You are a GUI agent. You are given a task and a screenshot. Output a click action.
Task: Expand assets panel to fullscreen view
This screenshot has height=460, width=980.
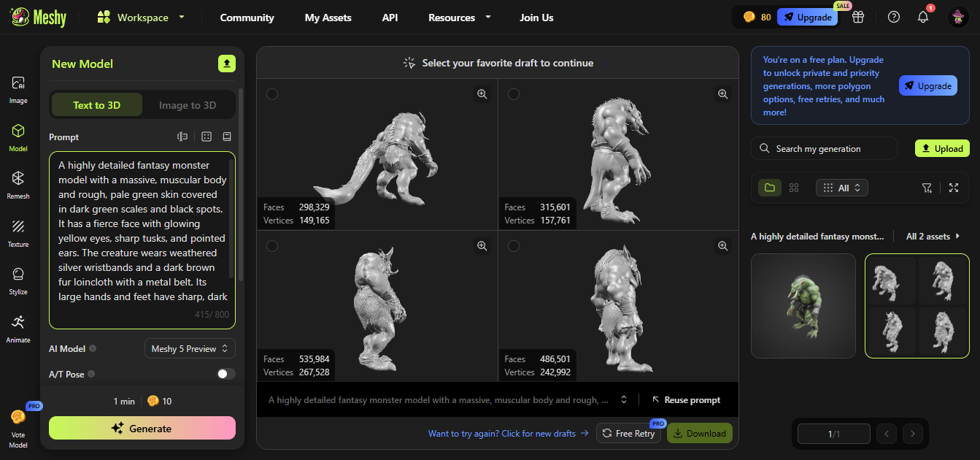click(954, 188)
